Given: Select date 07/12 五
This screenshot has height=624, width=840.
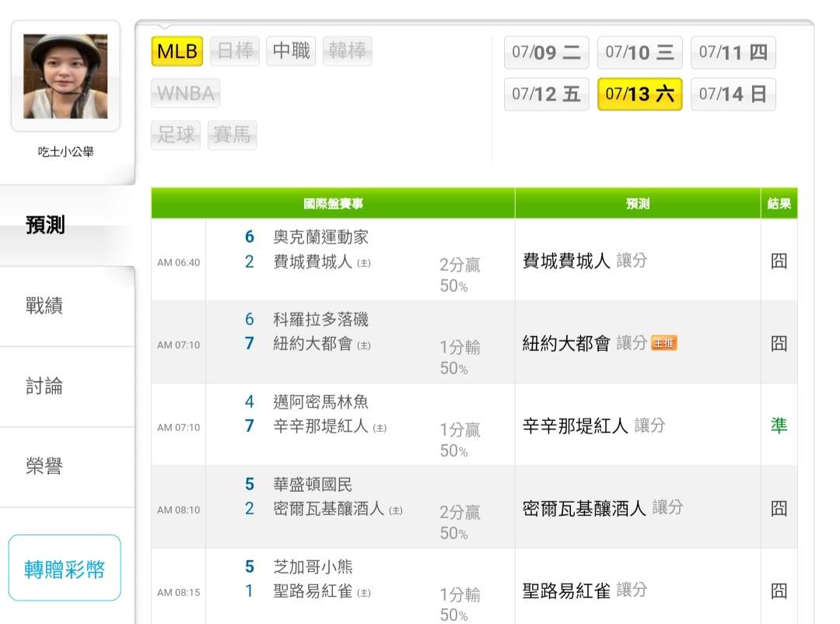Looking at the screenshot, I should (x=547, y=94).
